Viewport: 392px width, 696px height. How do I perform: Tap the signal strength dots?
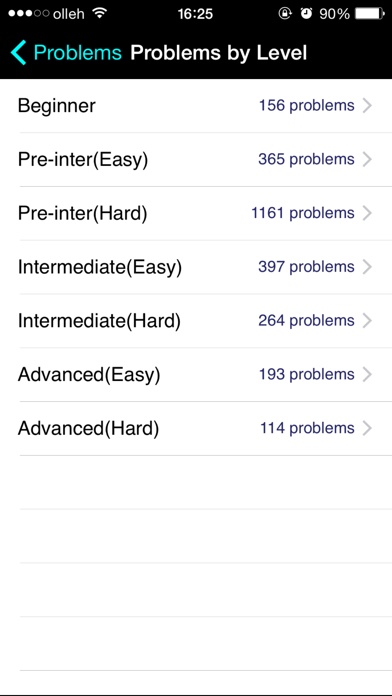[x=28, y=14]
